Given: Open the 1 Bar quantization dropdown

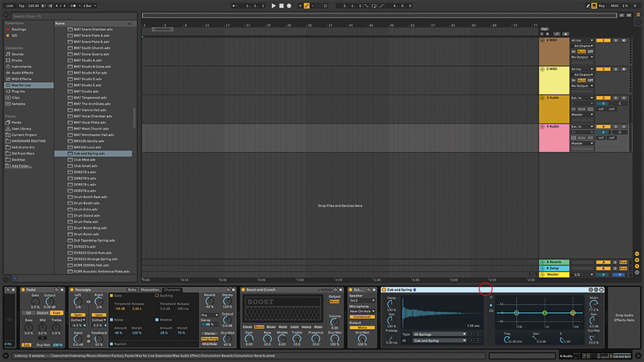Looking at the screenshot, I should [x=90, y=6].
